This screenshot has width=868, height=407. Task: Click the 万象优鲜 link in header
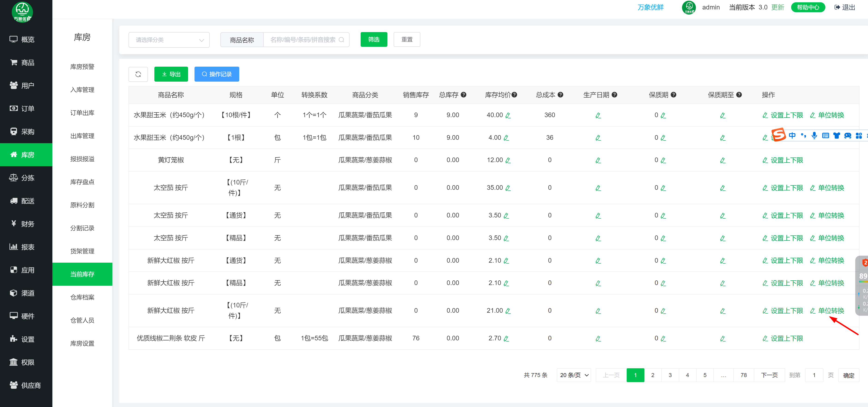(x=651, y=7)
